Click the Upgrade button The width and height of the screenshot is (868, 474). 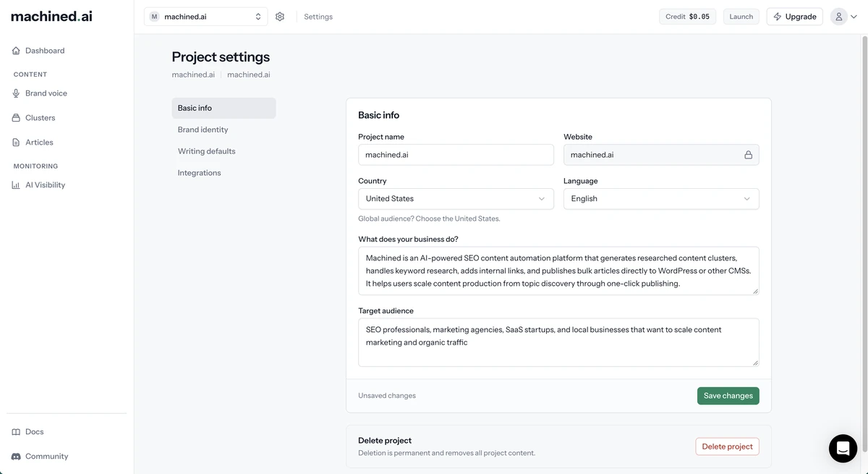pos(794,17)
